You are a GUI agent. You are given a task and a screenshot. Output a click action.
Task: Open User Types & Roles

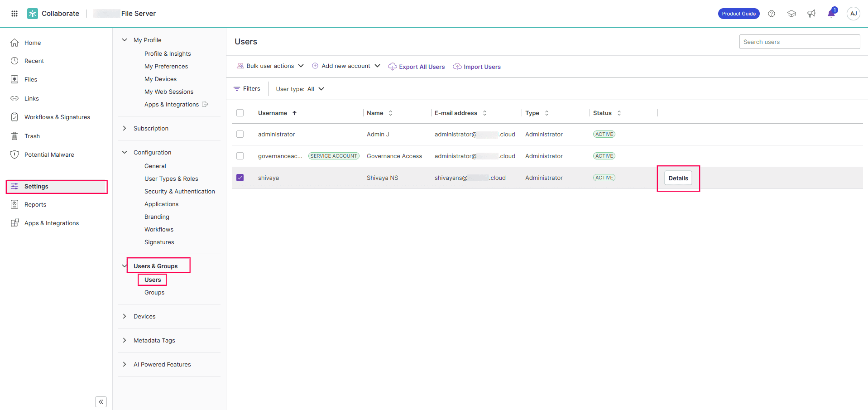tap(171, 178)
